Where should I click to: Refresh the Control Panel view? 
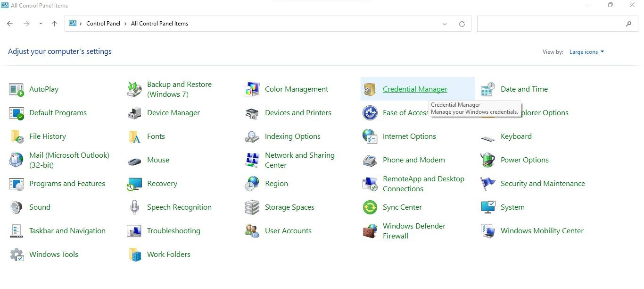[x=462, y=24]
